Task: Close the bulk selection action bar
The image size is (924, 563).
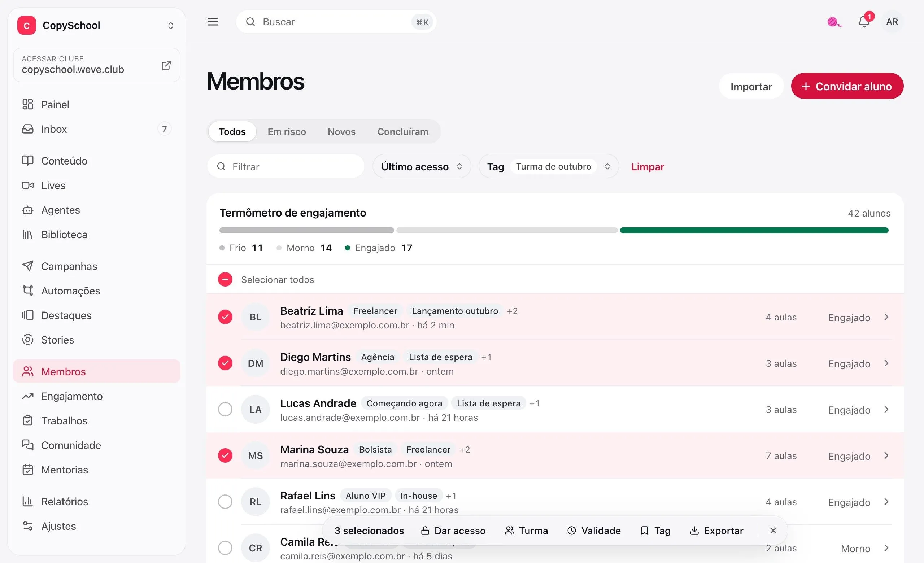Action: (772, 531)
